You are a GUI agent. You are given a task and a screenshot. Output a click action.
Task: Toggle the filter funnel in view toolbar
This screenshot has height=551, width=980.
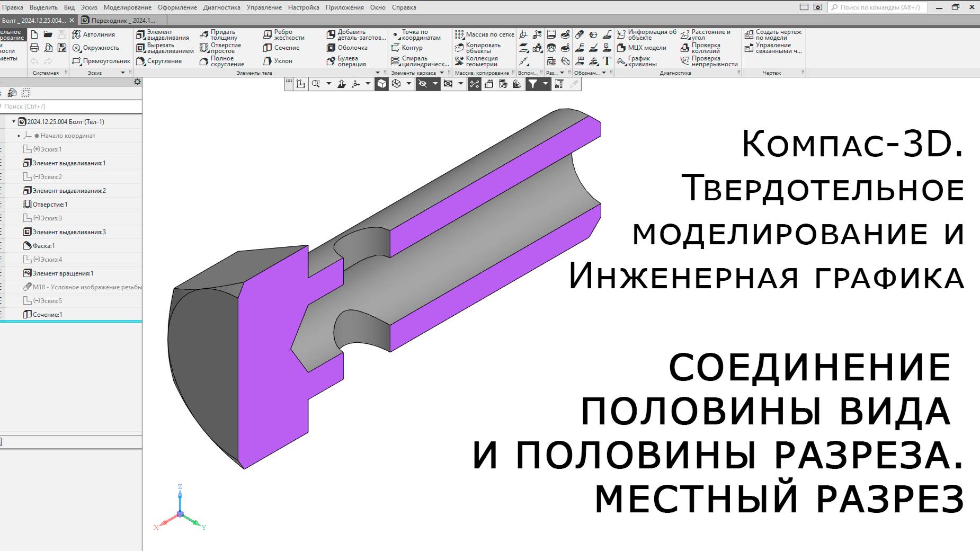click(532, 83)
